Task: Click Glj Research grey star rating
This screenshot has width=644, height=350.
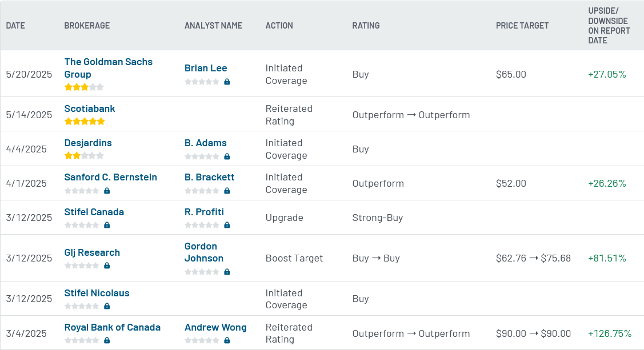Action: click(x=82, y=265)
